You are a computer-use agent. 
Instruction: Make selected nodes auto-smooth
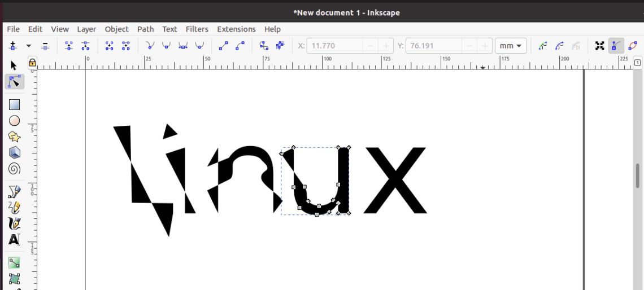tap(199, 46)
